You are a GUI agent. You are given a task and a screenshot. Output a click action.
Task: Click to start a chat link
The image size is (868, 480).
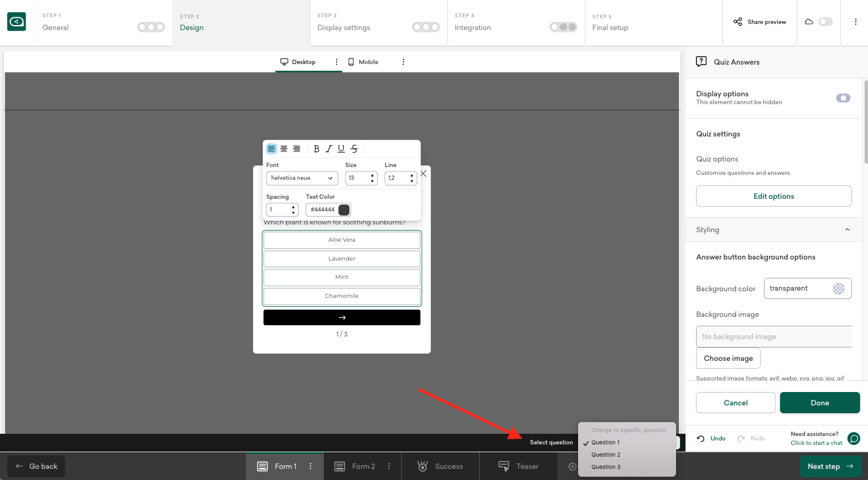tap(816, 443)
